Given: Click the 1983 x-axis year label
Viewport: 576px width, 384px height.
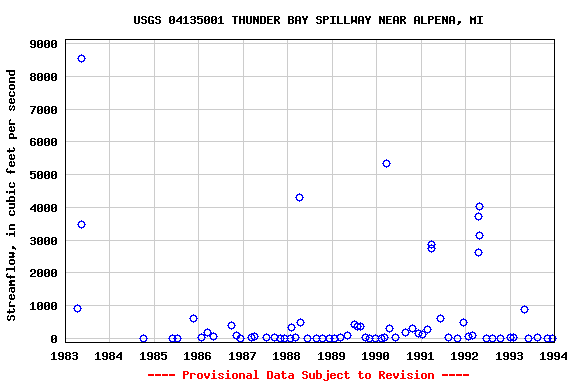Looking at the screenshot, I should coord(64,356).
